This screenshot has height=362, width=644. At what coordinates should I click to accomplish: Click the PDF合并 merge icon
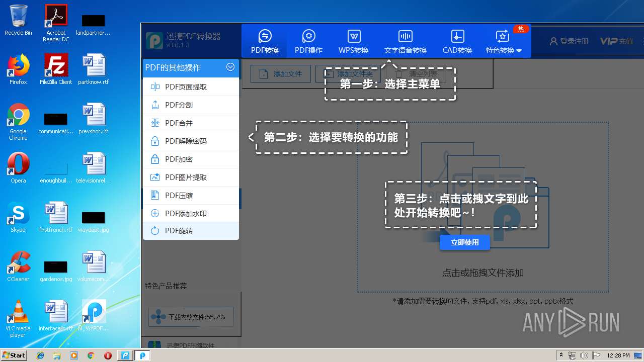click(155, 123)
